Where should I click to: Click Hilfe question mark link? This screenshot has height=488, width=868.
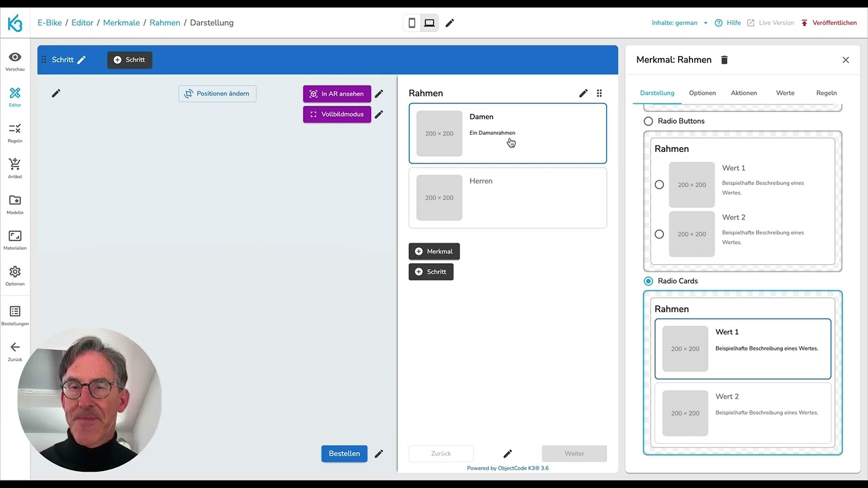pos(728,23)
